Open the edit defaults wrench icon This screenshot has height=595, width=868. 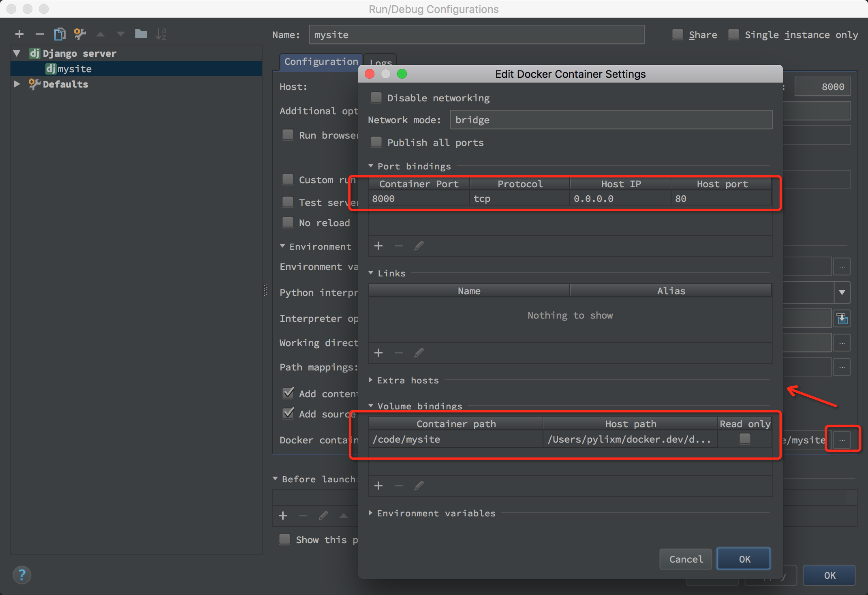[80, 34]
